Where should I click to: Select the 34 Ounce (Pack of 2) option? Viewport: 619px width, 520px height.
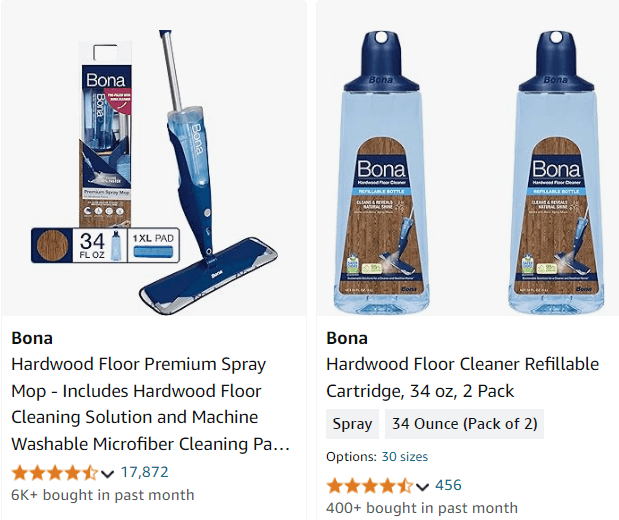coord(463,424)
